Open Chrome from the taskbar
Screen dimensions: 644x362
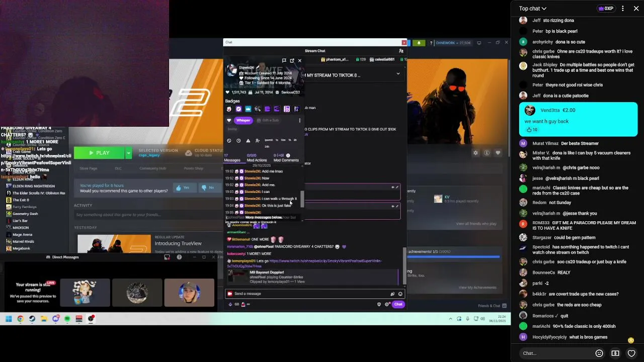pyautogui.click(x=20, y=319)
